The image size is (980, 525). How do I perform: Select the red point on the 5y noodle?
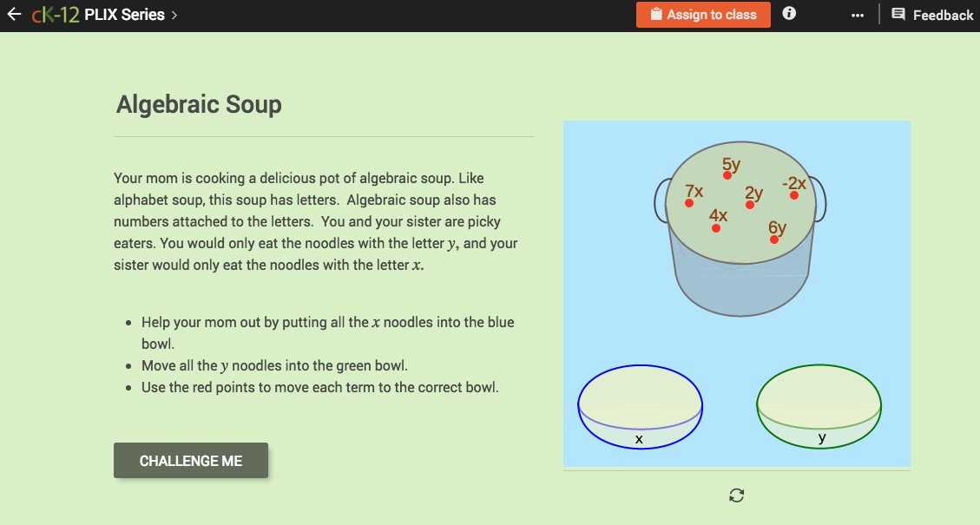(x=727, y=175)
